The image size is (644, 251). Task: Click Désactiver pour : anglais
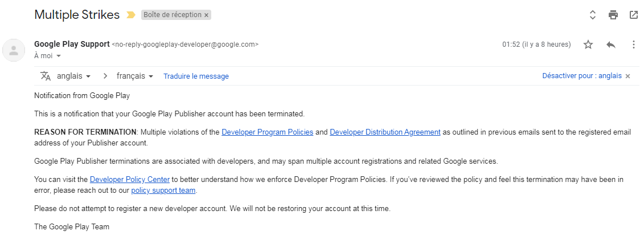tap(581, 76)
